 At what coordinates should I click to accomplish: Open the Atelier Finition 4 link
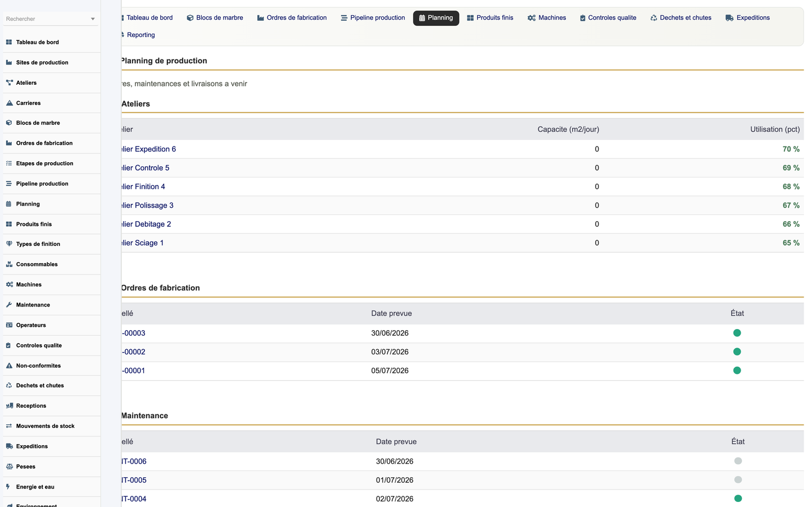[x=143, y=186]
